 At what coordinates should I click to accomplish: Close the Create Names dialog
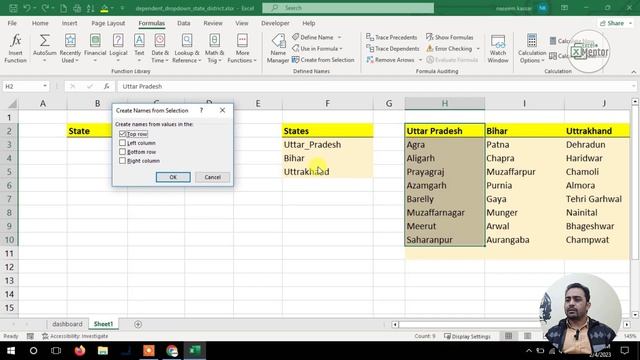click(x=222, y=110)
